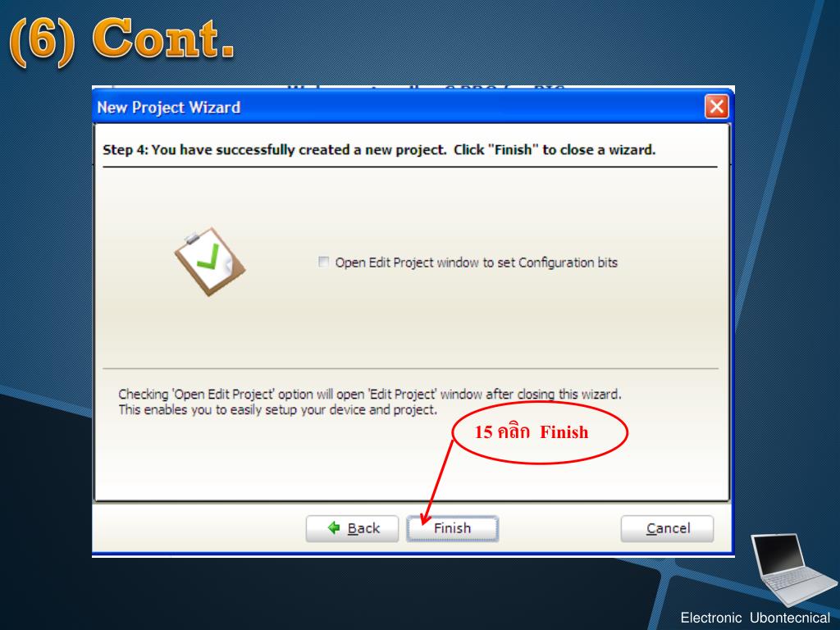840x630 pixels.
Task: Click the laptop picture in slide corner
Action: coord(793,569)
